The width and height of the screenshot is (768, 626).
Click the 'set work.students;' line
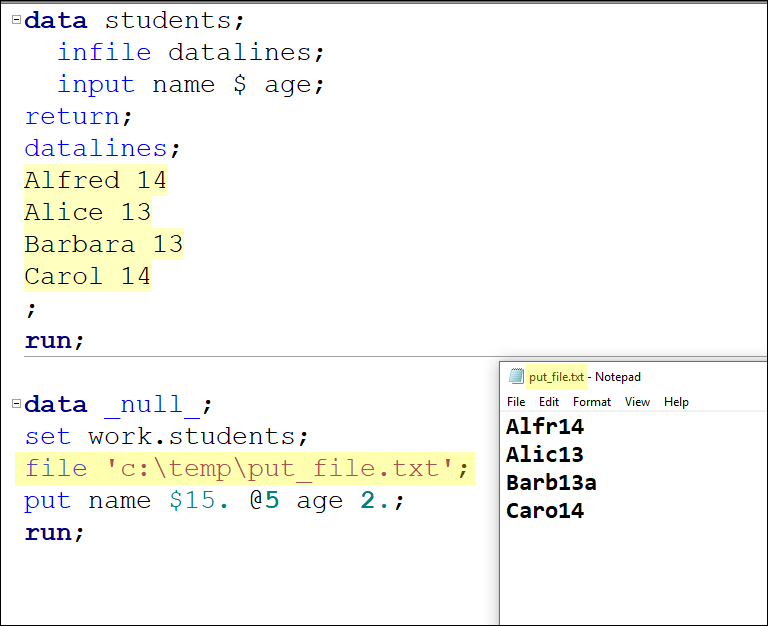click(167, 436)
